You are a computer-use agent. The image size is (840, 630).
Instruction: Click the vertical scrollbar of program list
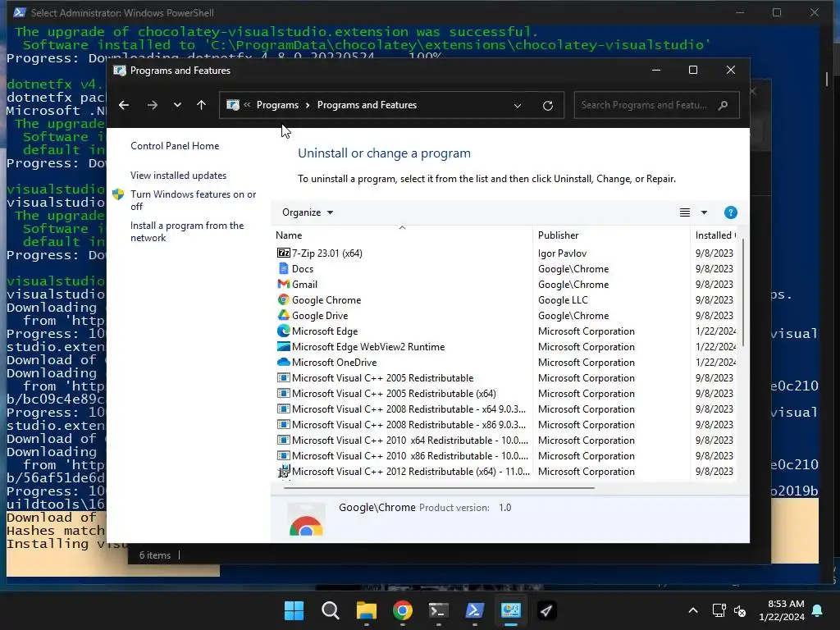click(x=742, y=292)
